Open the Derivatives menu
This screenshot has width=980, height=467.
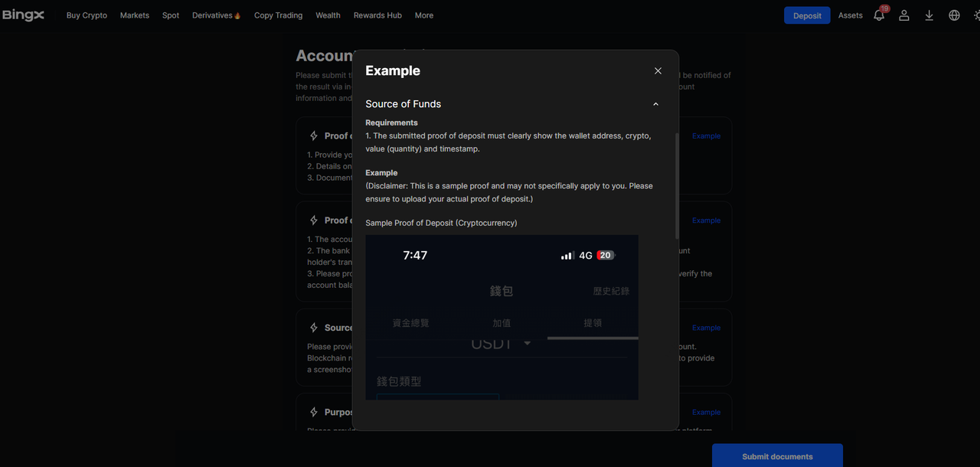coord(216,15)
